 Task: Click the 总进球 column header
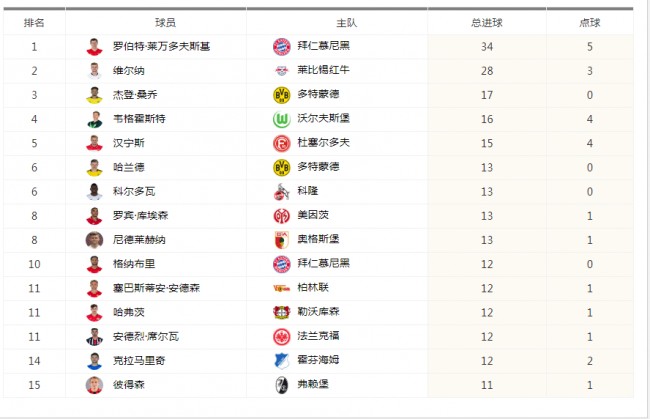[x=487, y=22]
